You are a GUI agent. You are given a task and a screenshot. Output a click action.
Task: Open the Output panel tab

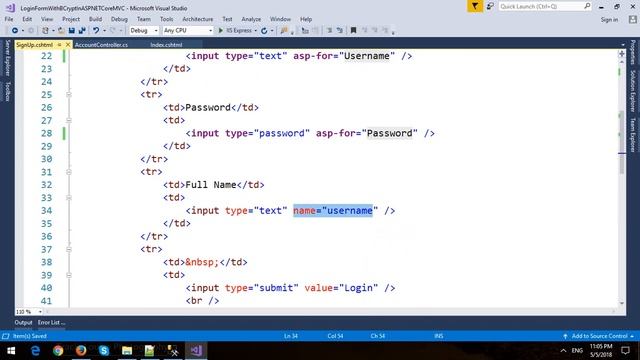(23, 322)
